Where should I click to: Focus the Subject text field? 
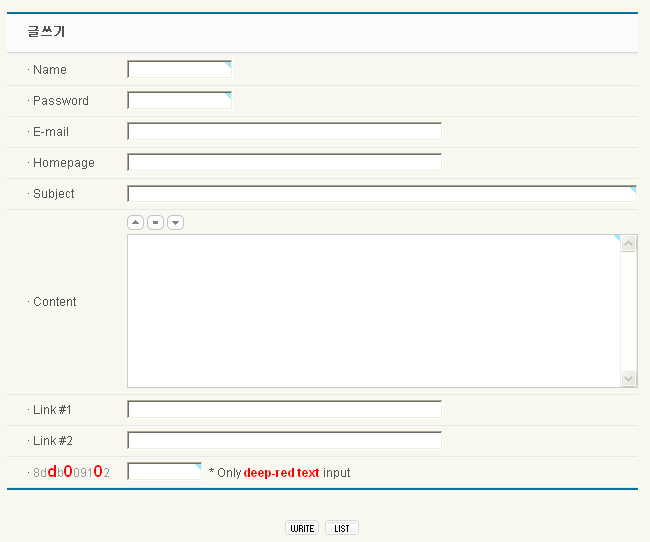coord(381,194)
